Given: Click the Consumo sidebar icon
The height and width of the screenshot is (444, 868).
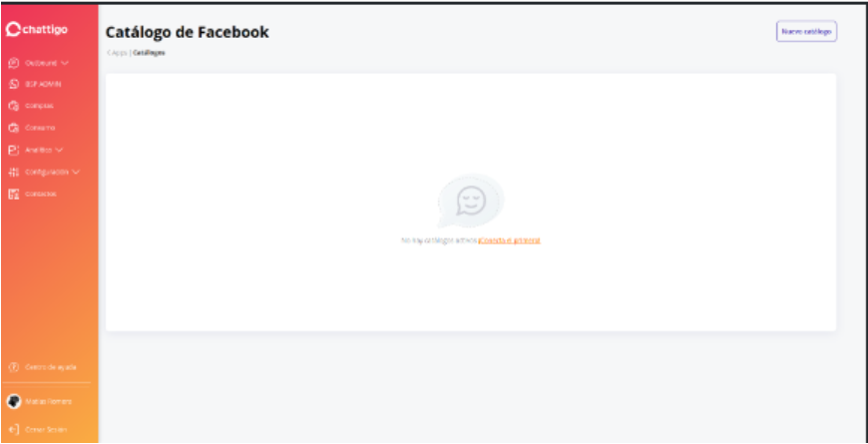Looking at the screenshot, I should click(x=14, y=128).
